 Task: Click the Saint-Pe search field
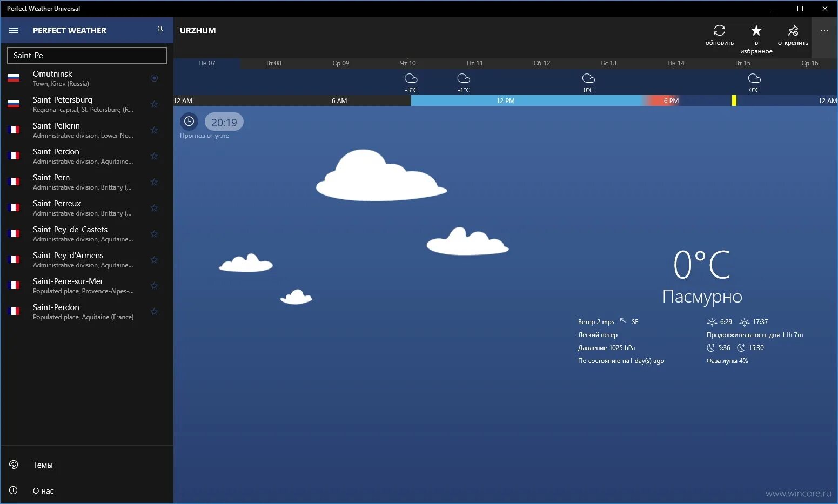click(x=86, y=55)
